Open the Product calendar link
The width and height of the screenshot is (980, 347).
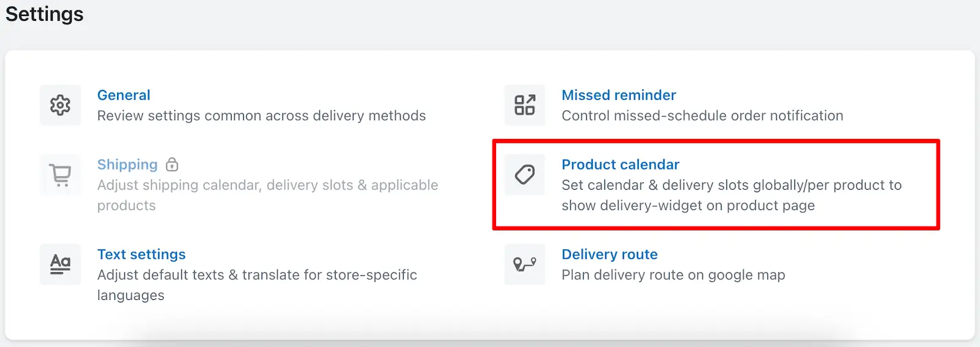coord(620,165)
